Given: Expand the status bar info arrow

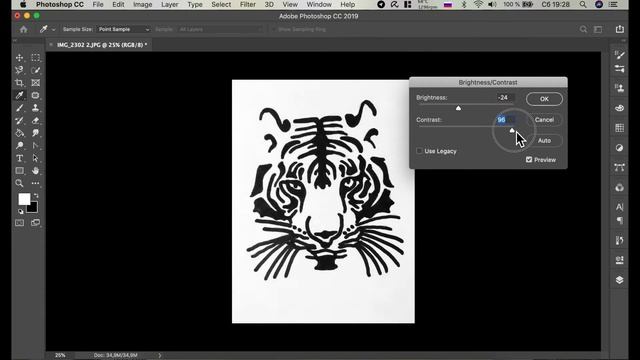Looking at the screenshot, I should click(x=160, y=355).
